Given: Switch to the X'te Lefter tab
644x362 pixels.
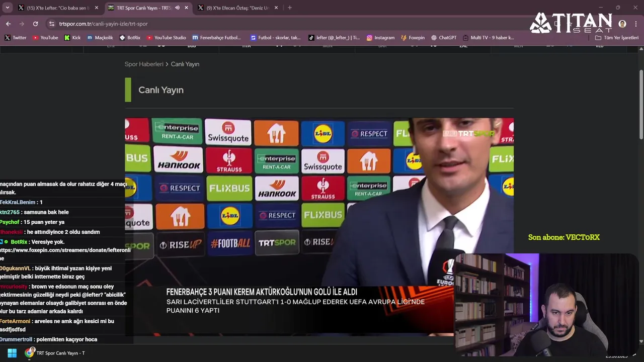Looking at the screenshot, I should pos(58,8).
